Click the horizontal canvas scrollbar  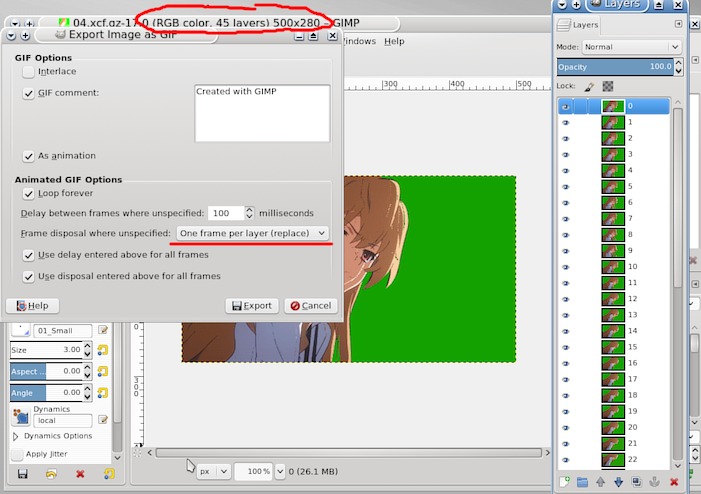click(349, 453)
